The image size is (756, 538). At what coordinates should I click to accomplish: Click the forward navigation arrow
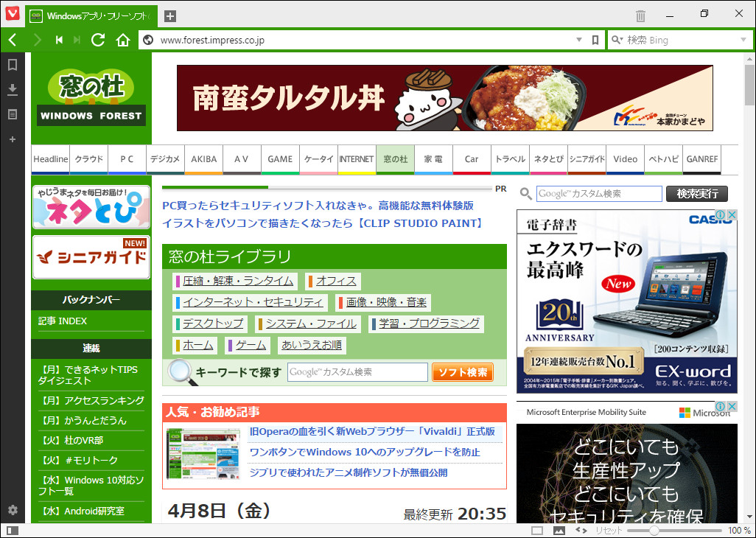37,40
